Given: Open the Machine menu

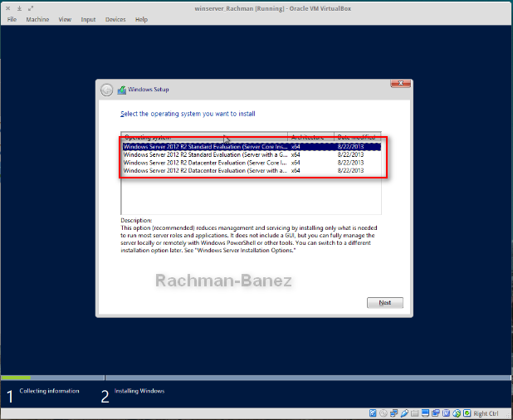Looking at the screenshot, I should pos(37,20).
